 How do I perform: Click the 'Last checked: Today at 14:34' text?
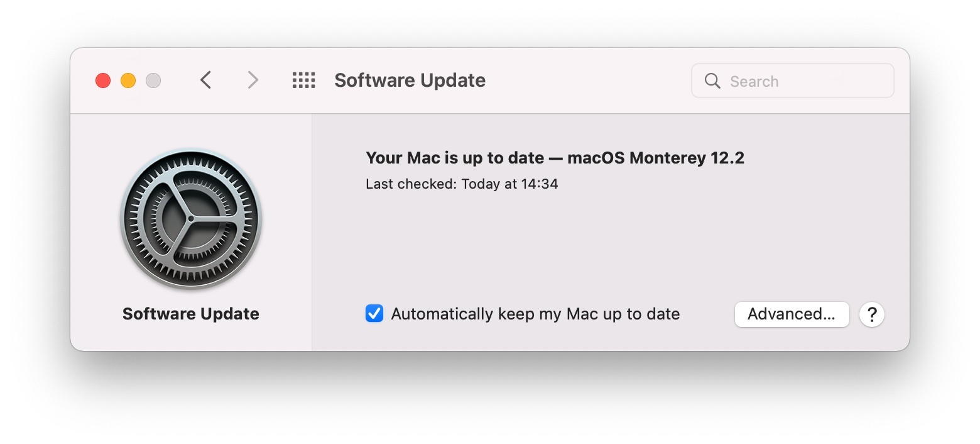coord(462,184)
